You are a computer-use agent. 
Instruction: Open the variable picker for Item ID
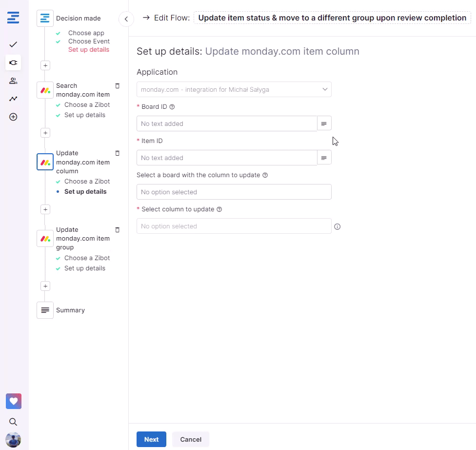pyautogui.click(x=324, y=158)
